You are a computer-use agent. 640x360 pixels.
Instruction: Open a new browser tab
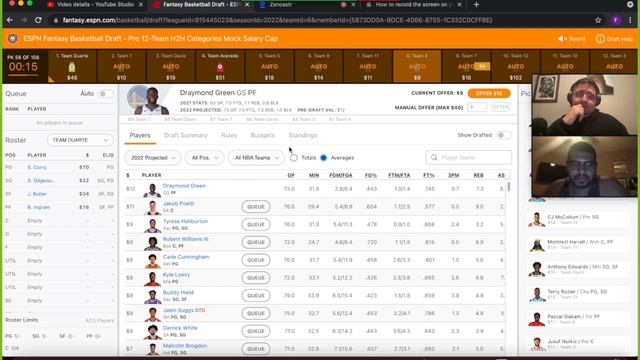coord(476,4)
